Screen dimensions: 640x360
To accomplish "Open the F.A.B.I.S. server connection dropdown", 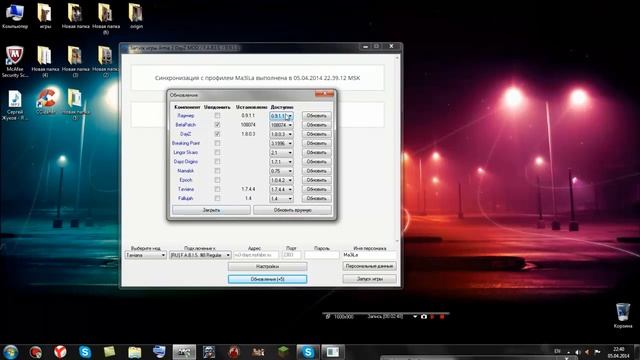I will [200, 255].
